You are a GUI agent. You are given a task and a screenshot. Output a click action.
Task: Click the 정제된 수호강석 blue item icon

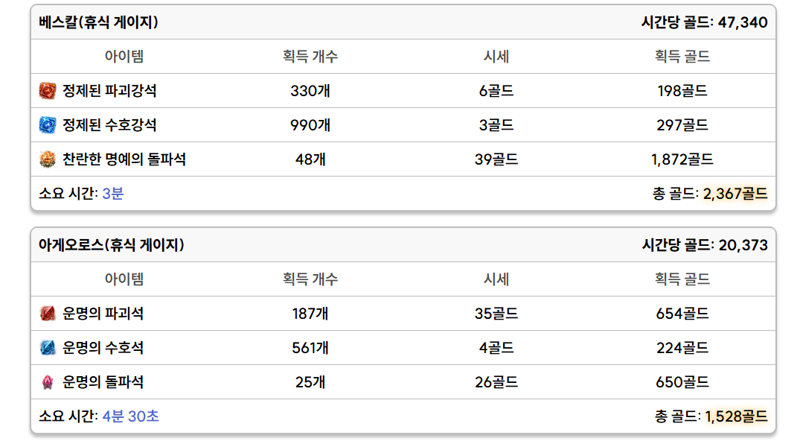47,125
